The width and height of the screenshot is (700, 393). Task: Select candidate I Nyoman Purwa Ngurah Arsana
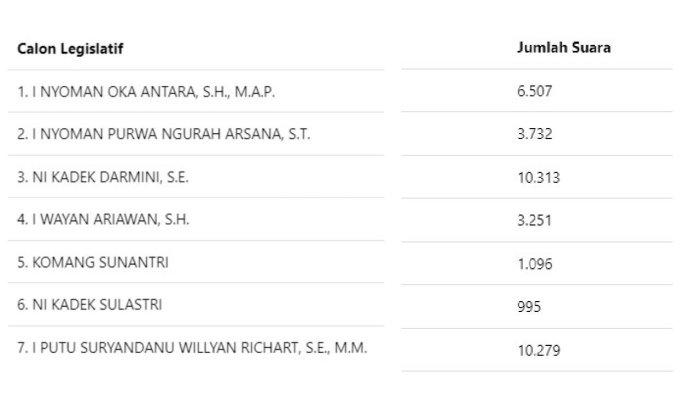point(163,134)
